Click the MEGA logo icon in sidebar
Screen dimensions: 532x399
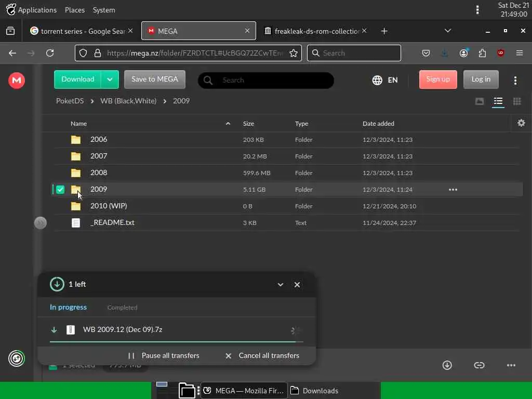pyautogui.click(x=17, y=81)
